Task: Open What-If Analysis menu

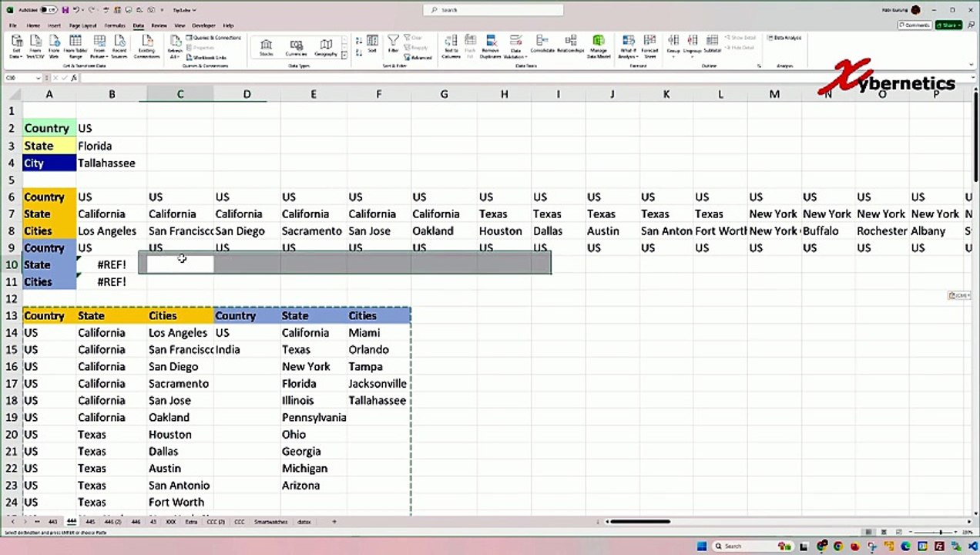Action: [x=629, y=46]
